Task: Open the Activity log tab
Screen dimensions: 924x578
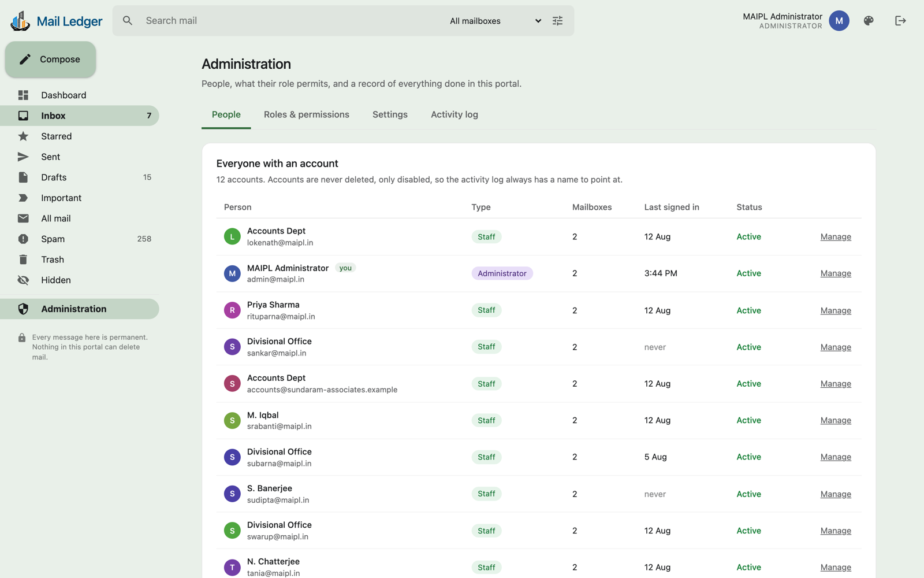Action: pyautogui.click(x=454, y=114)
